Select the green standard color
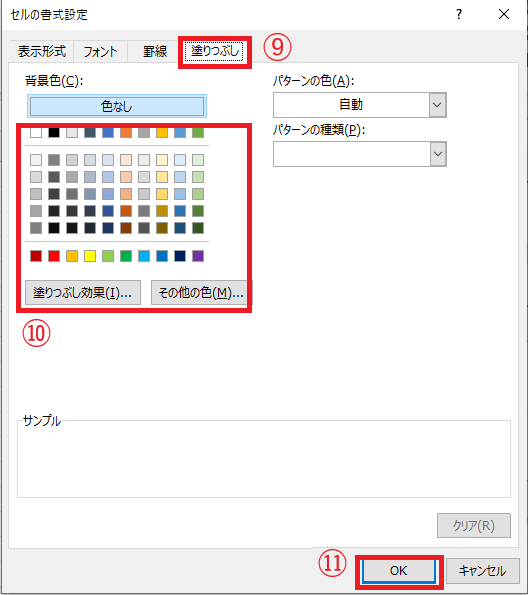This screenshot has height=595, width=528. [126, 256]
